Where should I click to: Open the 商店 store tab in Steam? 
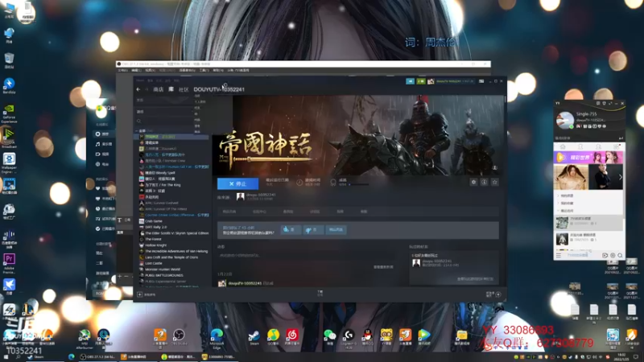[158, 89]
